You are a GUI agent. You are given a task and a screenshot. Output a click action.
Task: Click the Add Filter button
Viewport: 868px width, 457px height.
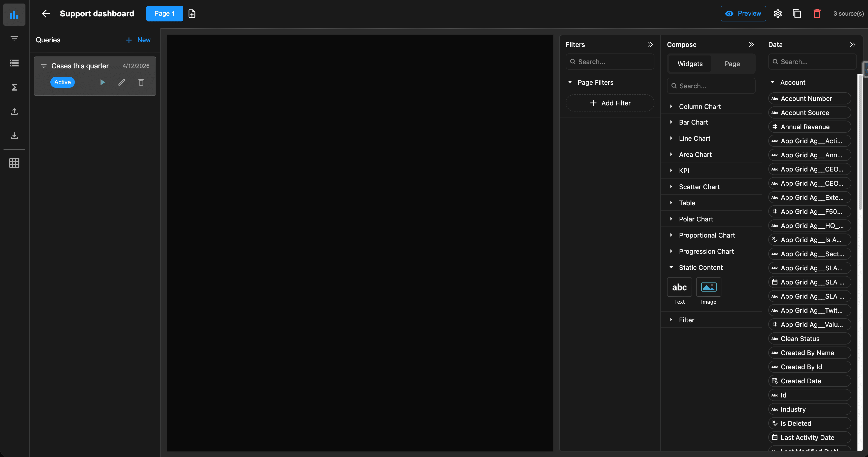610,103
